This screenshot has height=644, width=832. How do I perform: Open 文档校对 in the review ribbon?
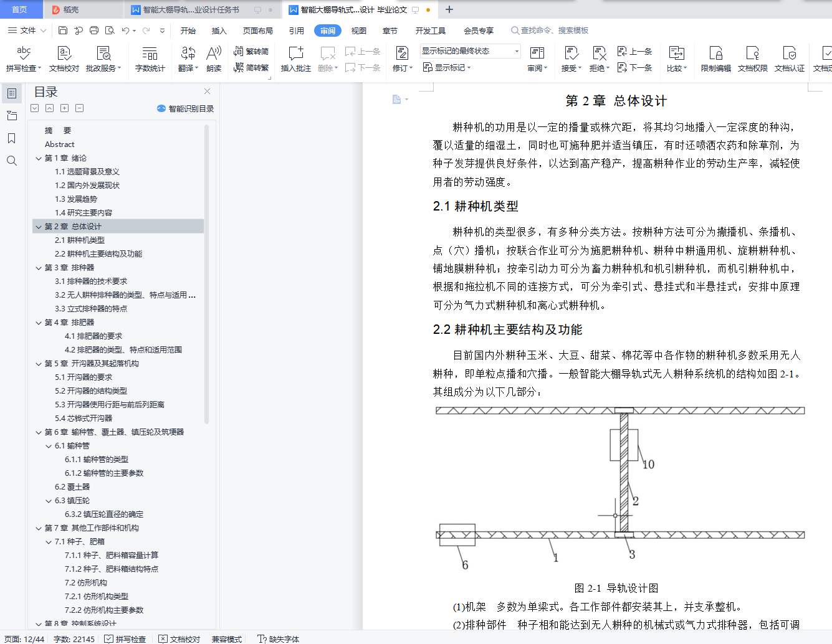point(64,59)
